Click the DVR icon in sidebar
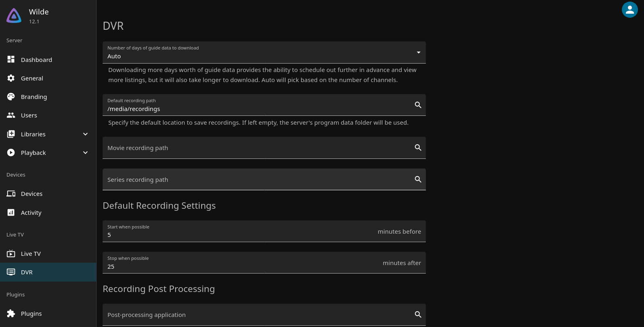This screenshot has height=327, width=644. click(11, 272)
